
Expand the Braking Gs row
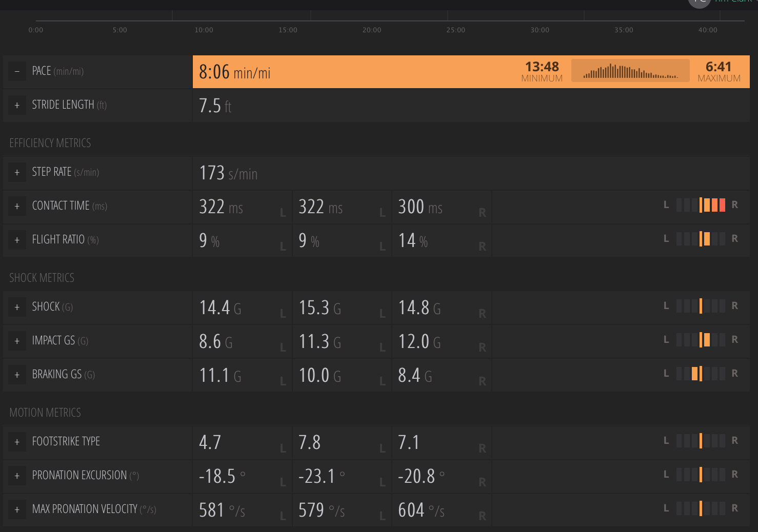pyautogui.click(x=17, y=375)
